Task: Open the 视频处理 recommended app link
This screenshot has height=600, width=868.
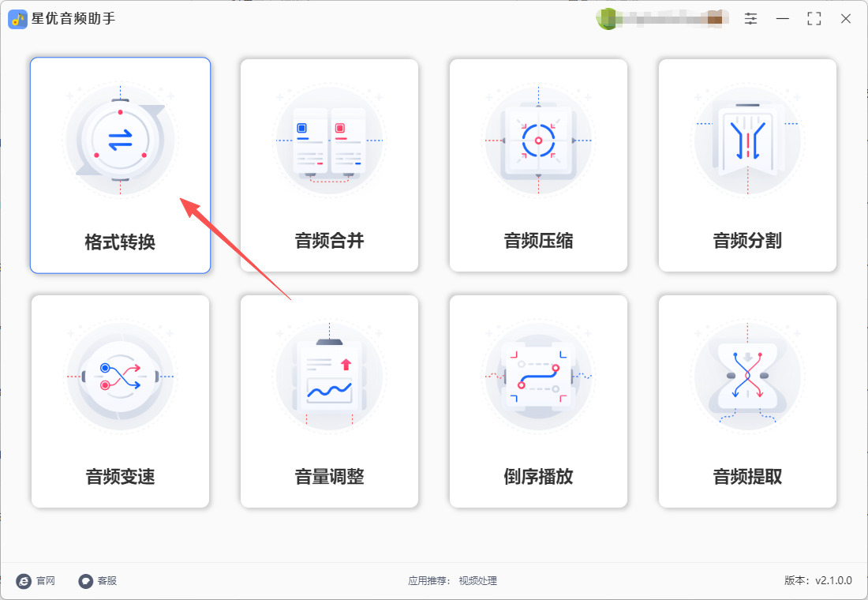Action: click(x=477, y=580)
